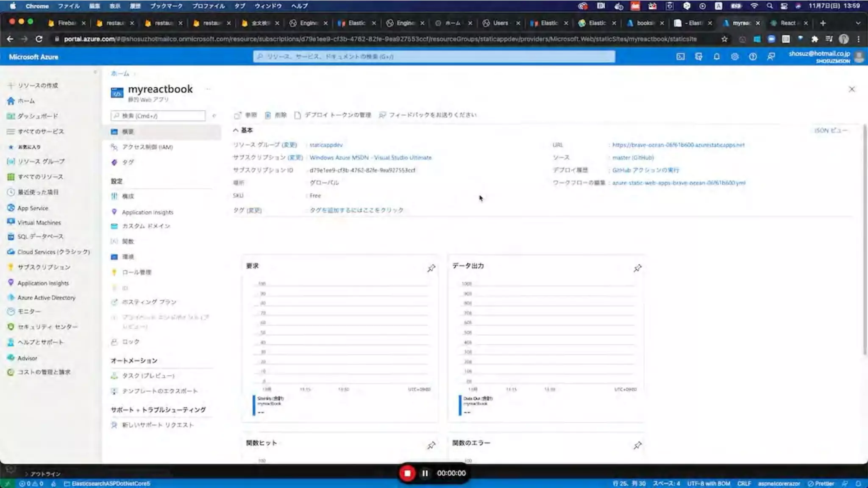Viewport: 868px width, 488px height.
Task: Open the directory and subscription filter icon
Action: tap(698, 57)
